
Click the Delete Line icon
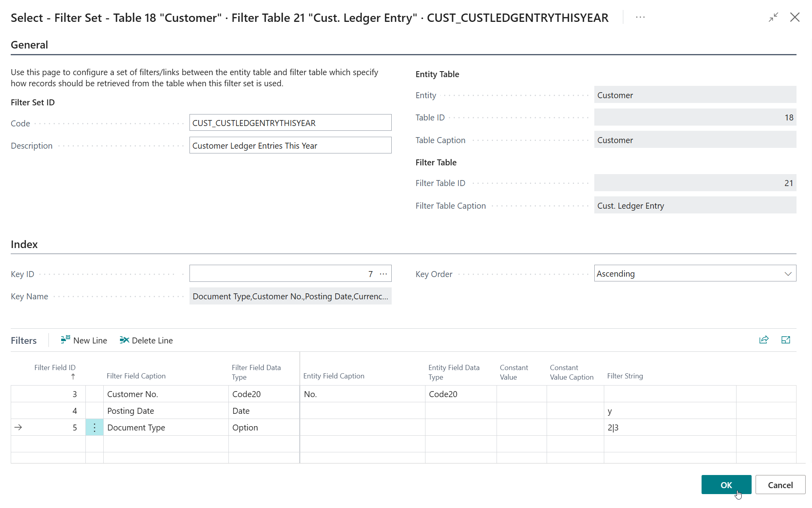(124, 340)
